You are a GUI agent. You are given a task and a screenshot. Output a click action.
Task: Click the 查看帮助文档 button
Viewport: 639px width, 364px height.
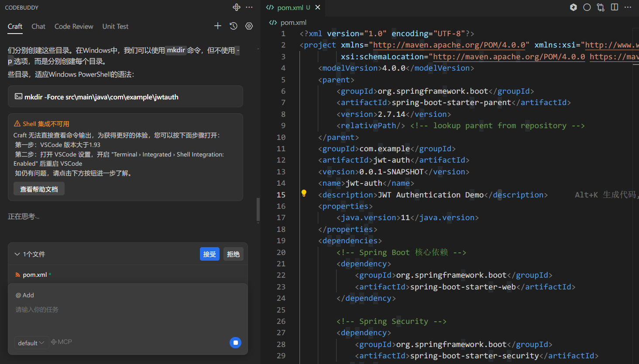point(39,189)
